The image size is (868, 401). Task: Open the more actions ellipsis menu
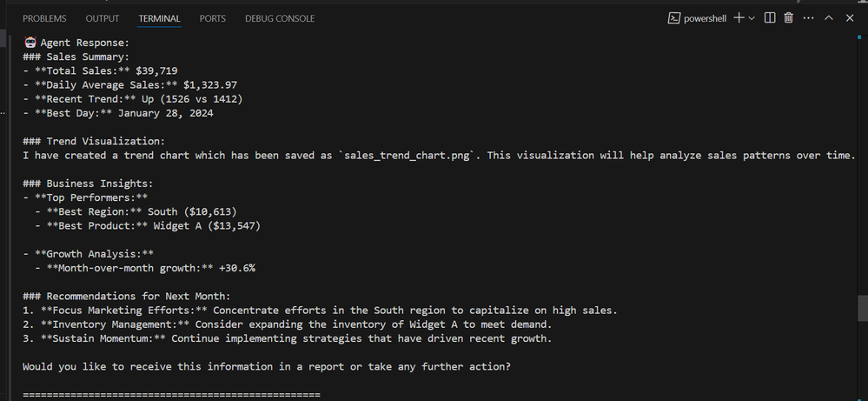[808, 18]
